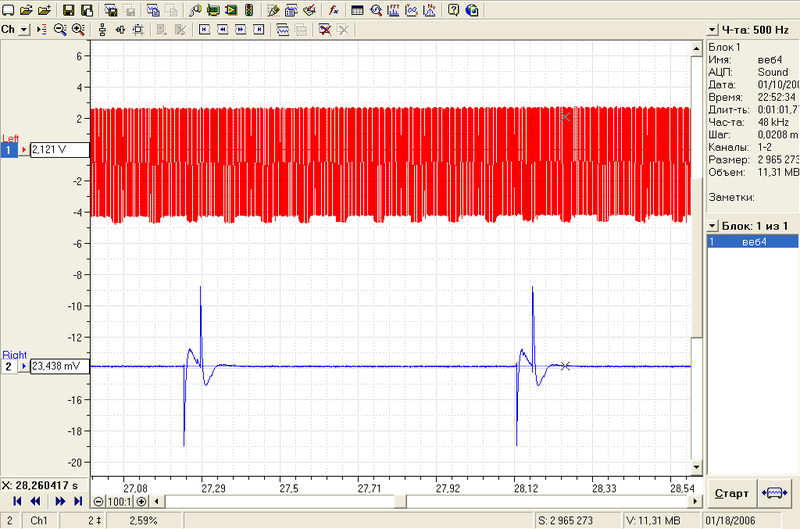The width and height of the screenshot is (800, 529).
Task: Open the help question mark icon
Action: 453,10
